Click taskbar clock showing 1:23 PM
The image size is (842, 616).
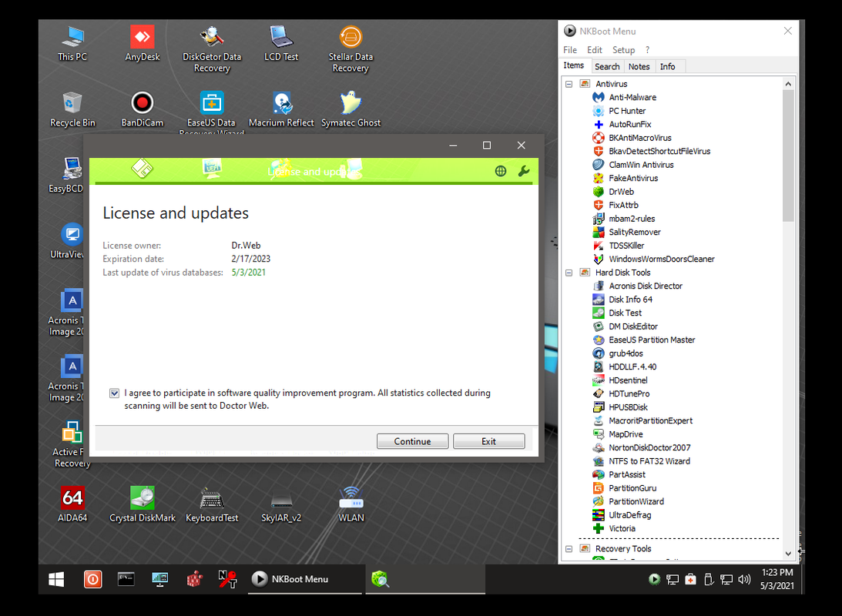(x=777, y=579)
